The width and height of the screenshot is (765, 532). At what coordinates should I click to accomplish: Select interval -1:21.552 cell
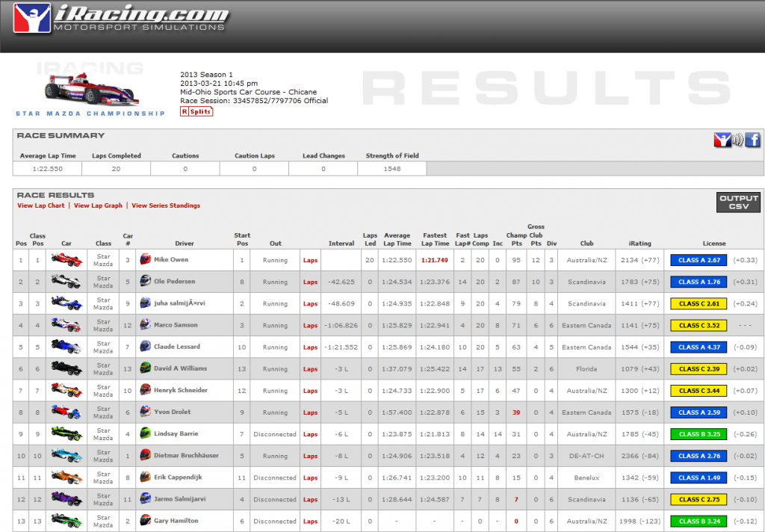(x=341, y=347)
